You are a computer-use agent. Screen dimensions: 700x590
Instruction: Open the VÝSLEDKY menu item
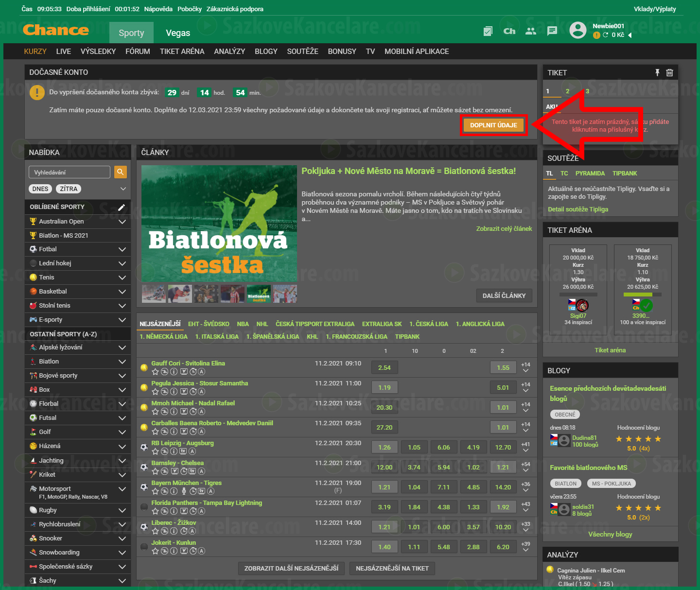(98, 52)
